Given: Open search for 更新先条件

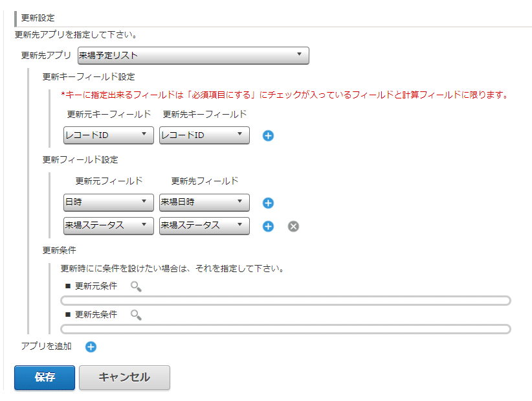Looking at the screenshot, I should point(136,315).
